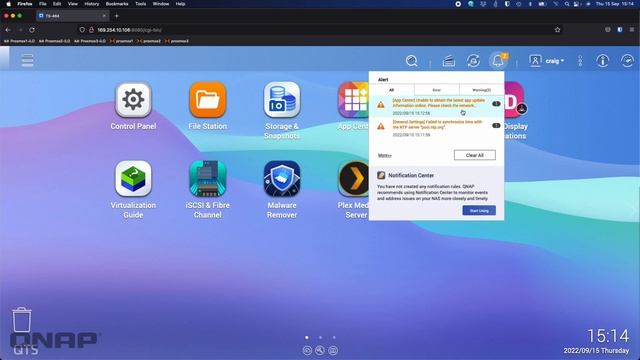Launch Plex Media Server
Screen dimensions: 640x360
click(353, 179)
